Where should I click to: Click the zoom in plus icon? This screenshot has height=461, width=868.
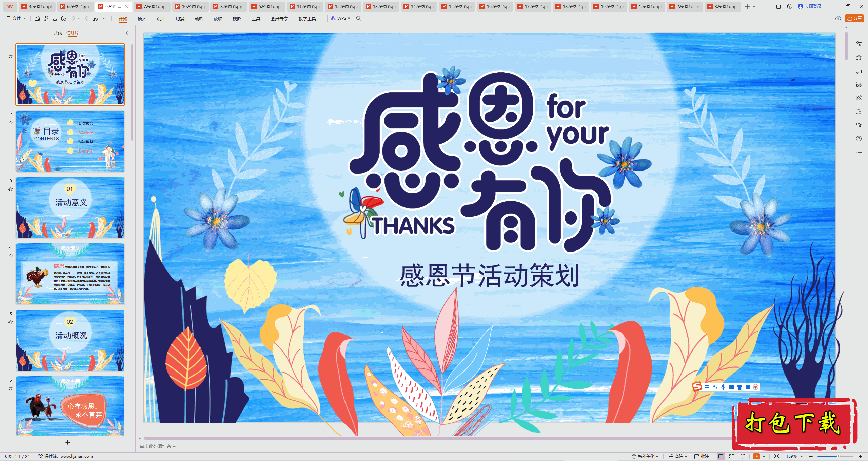(860, 456)
